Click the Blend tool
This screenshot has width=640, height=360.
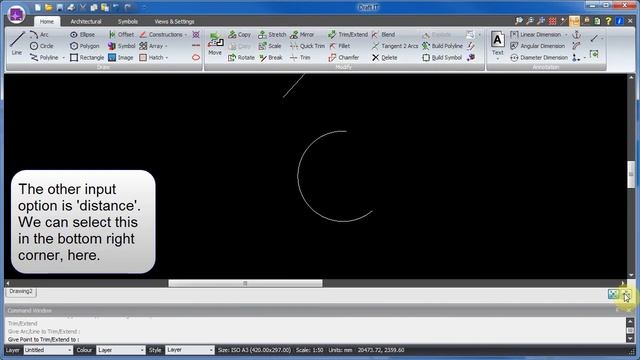(x=383, y=35)
